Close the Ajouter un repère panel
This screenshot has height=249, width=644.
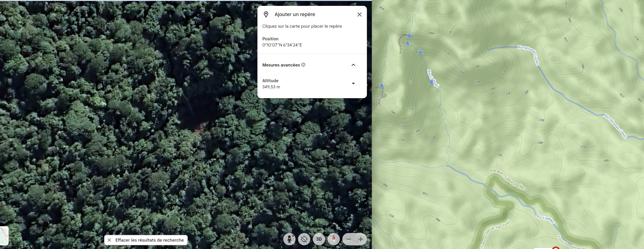pyautogui.click(x=359, y=14)
